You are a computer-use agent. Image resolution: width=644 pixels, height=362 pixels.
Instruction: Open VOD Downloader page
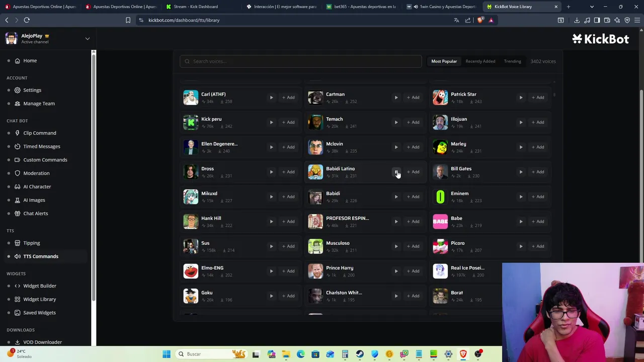42,342
